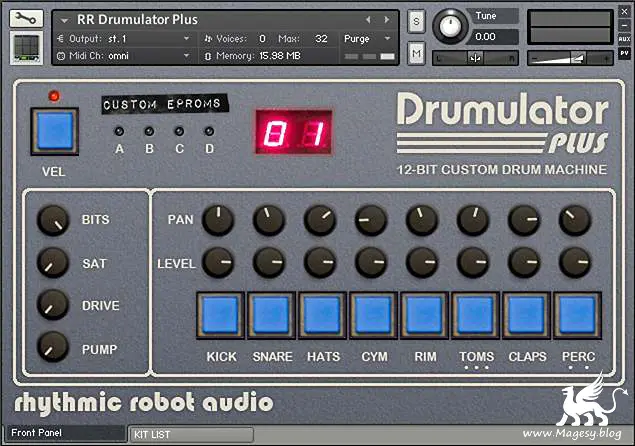Image resolution: width=635 pixels, height=446 pixels.
Task: Go to previous instrument with left arrow
Action: [x=368, y=19]
